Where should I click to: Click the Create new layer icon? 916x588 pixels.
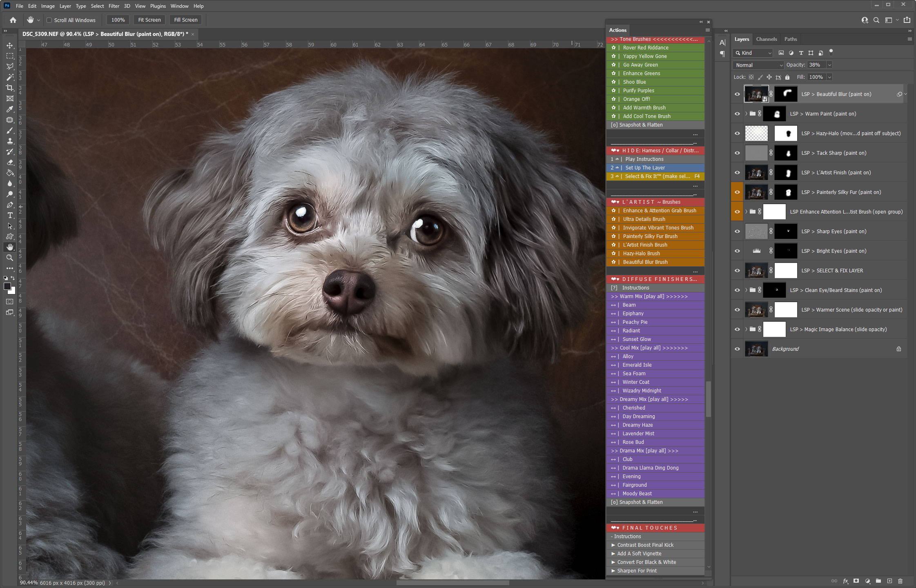(889, 581)
